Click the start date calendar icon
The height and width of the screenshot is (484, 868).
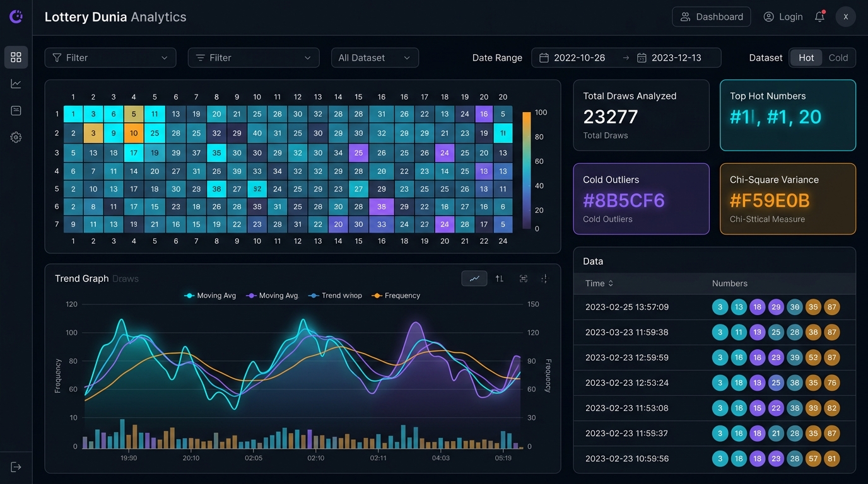544,58
